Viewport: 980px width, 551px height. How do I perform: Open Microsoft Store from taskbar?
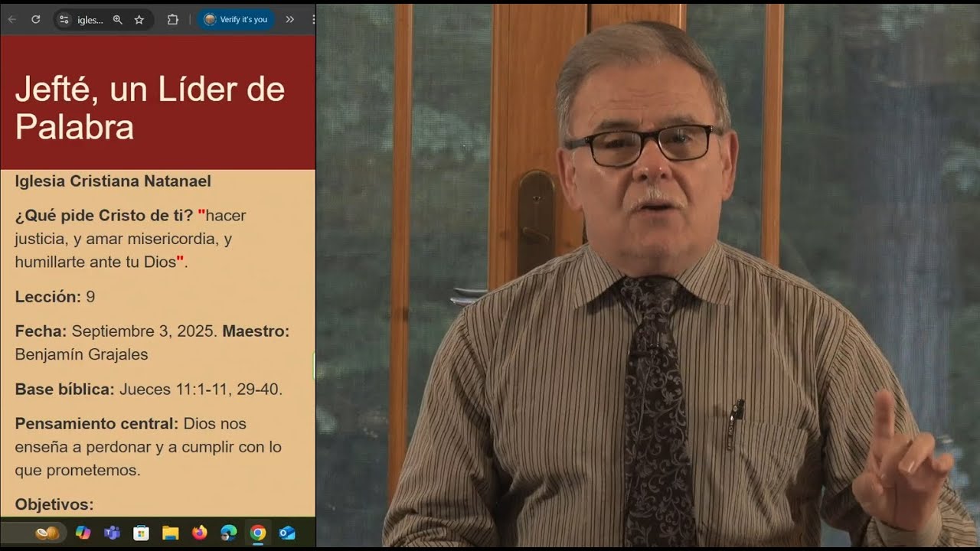(141, 533)
